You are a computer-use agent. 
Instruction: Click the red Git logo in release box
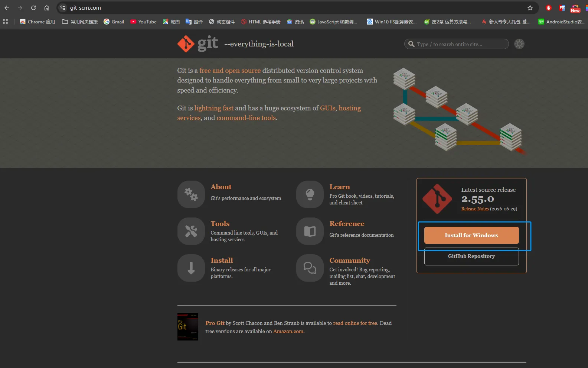point(437,199)
